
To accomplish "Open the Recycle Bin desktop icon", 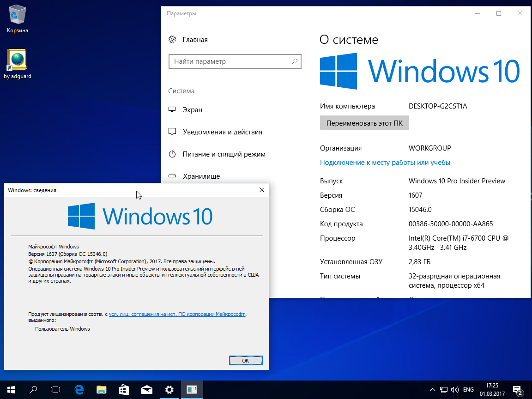I will point(17,19).
